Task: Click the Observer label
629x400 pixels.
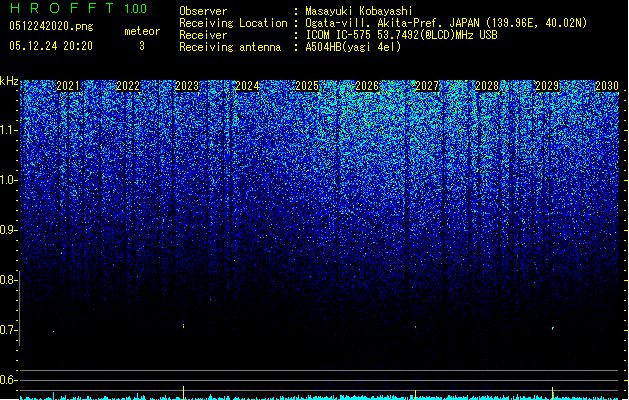Action: tap(203, 11)
